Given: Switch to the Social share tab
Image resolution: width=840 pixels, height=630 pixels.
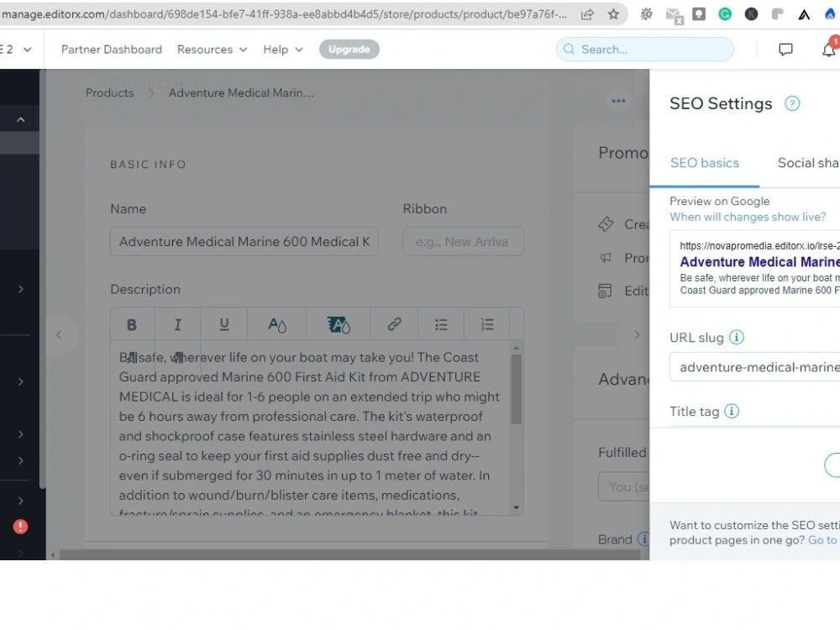Looking at the screenshot, I should click(808, 163).
